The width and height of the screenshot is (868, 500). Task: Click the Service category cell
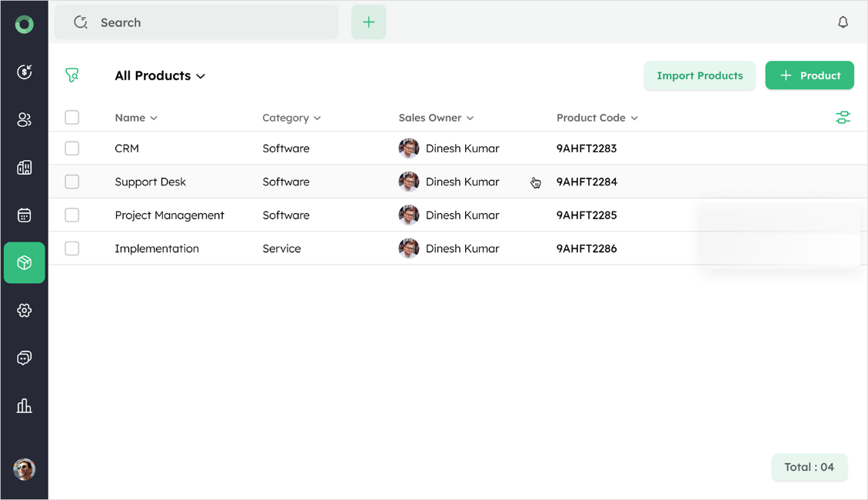tap(281, 248)
